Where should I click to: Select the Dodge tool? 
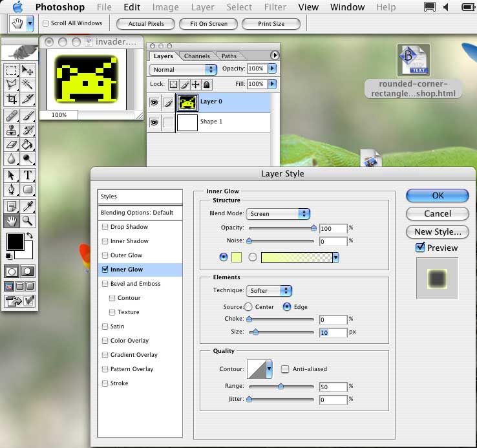(28, 158)
